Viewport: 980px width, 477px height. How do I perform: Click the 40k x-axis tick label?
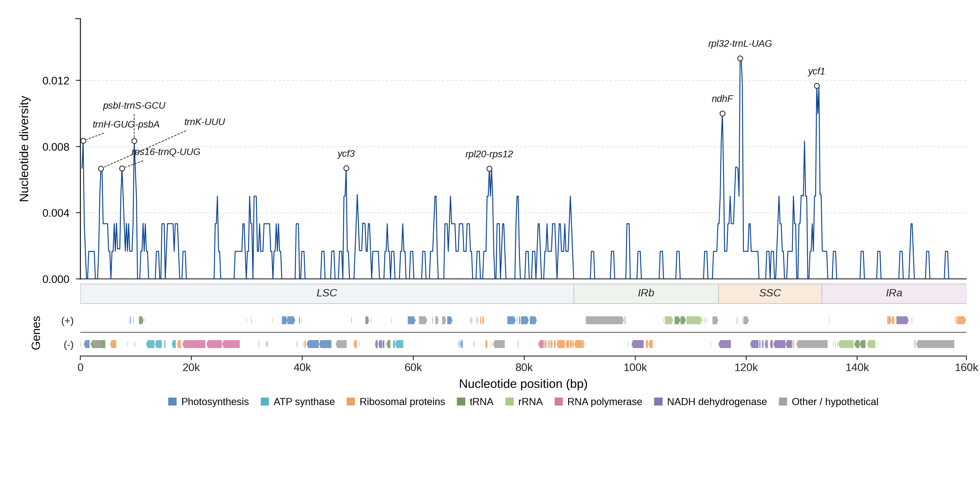tap(302, 368)
